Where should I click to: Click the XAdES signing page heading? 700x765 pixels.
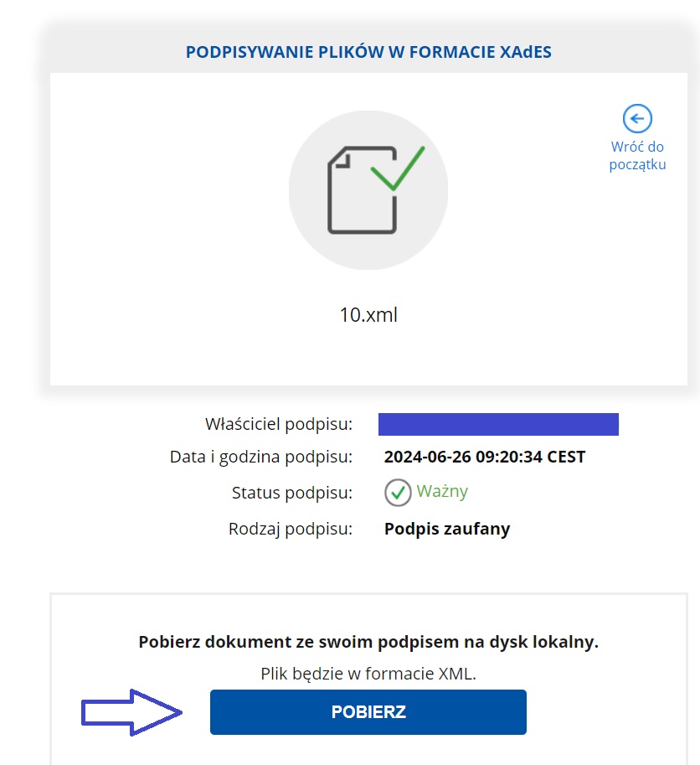368,52
